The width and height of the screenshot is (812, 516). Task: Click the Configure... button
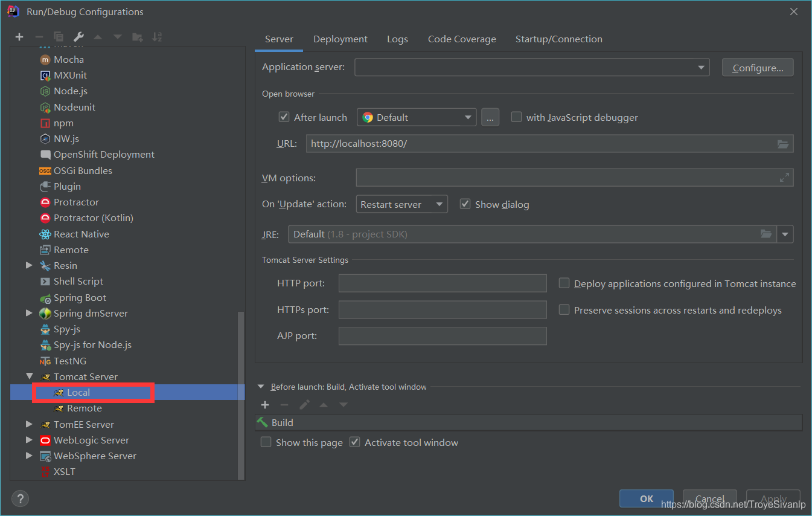(758, 68)
